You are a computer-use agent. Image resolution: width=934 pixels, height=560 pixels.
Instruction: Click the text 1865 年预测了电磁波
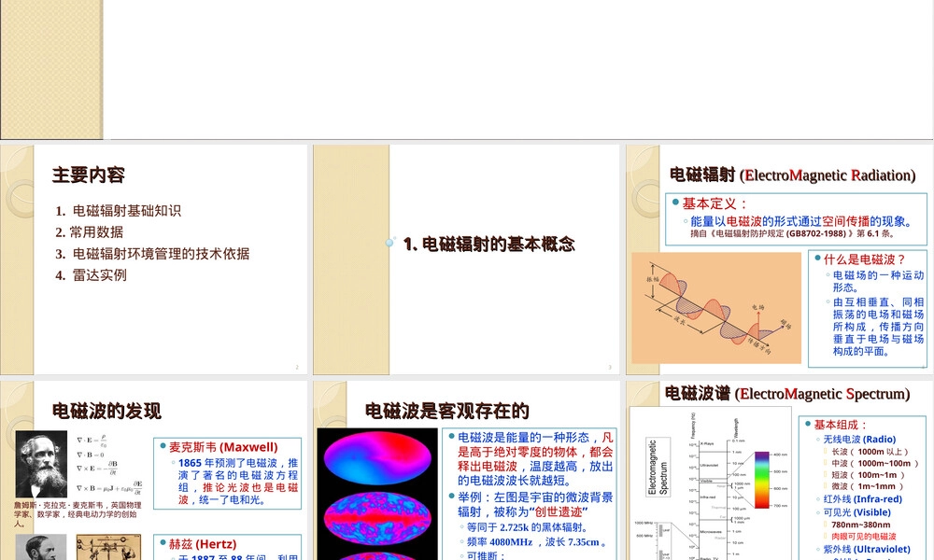click(232, 463)
